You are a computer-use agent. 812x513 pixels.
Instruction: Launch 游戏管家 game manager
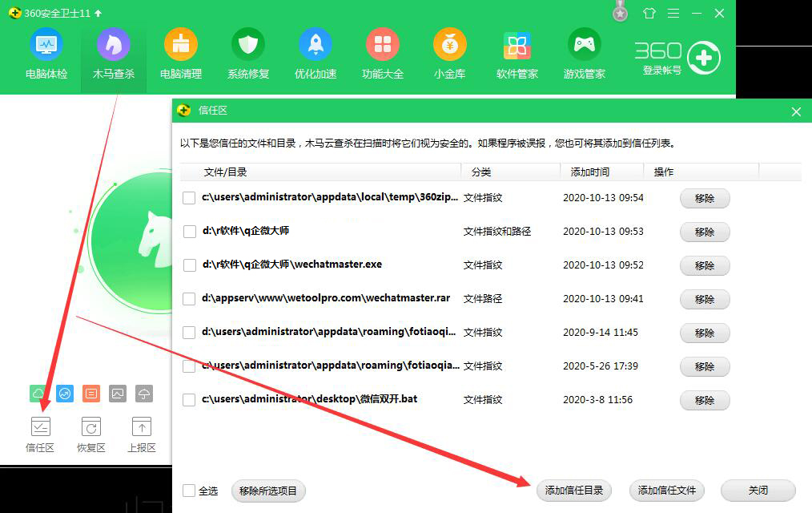[x=584, y=54]
